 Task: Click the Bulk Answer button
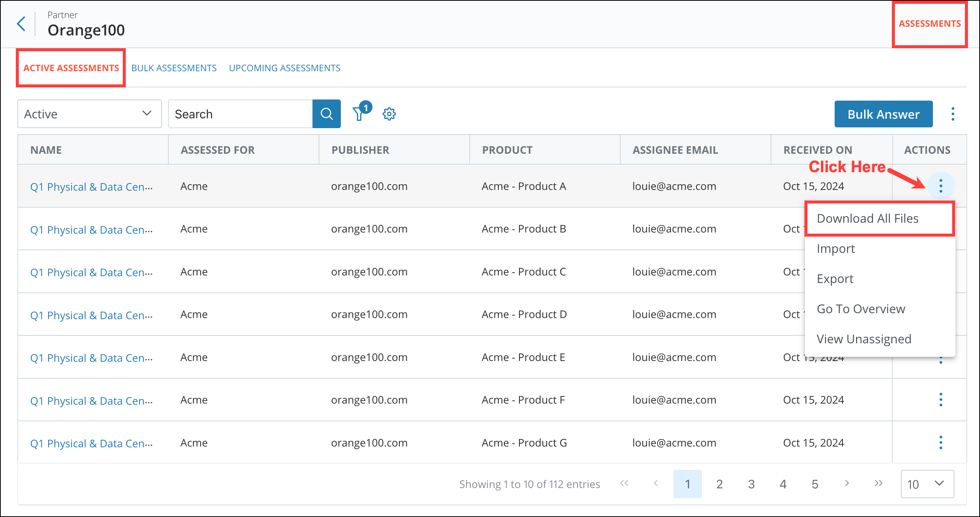883,113
